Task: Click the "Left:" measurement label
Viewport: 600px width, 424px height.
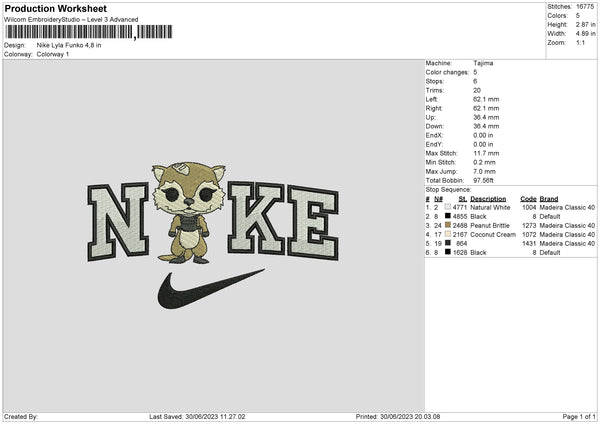Action: [x=432, y=99]
